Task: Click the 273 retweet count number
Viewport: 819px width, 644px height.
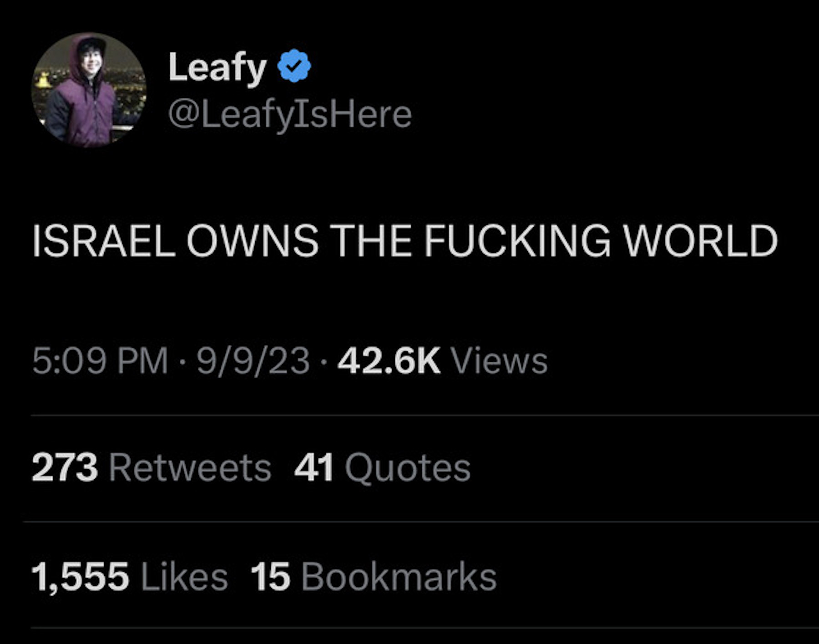Action: 65,467
